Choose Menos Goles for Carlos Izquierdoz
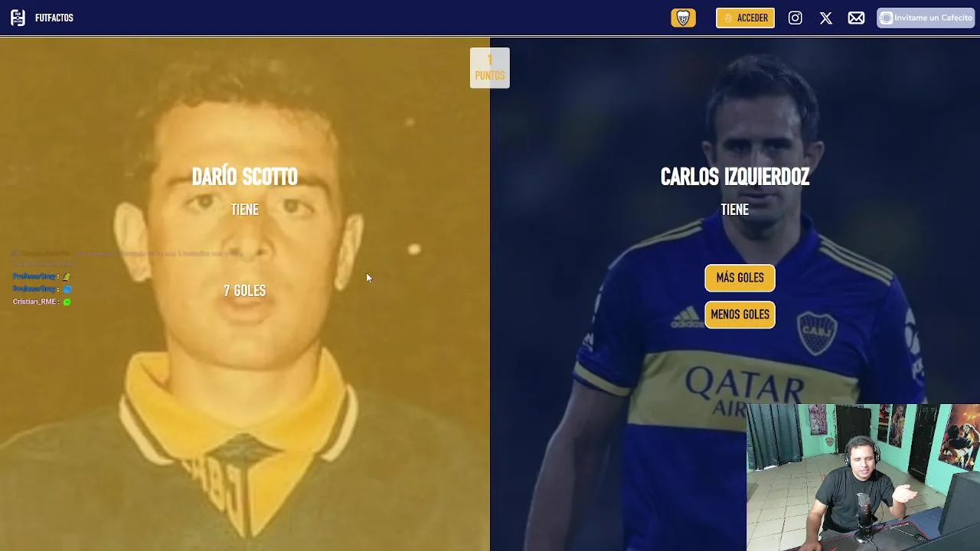 tap(740, 315)
